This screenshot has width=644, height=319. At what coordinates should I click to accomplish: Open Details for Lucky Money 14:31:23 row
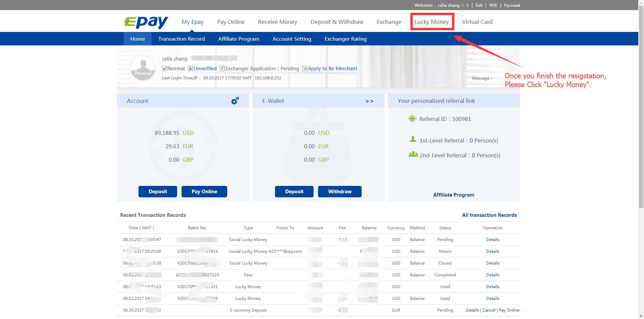pyautogui.click(x=493, y=287)
